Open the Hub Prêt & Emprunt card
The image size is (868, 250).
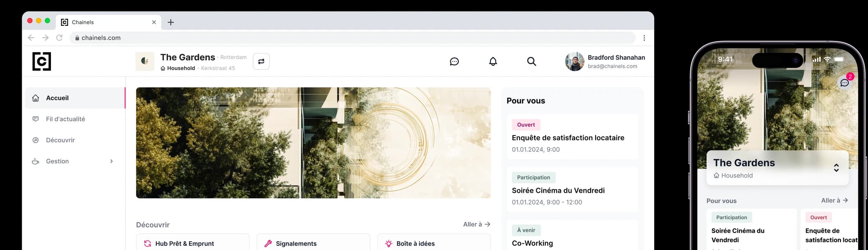[x=193, y=242]
